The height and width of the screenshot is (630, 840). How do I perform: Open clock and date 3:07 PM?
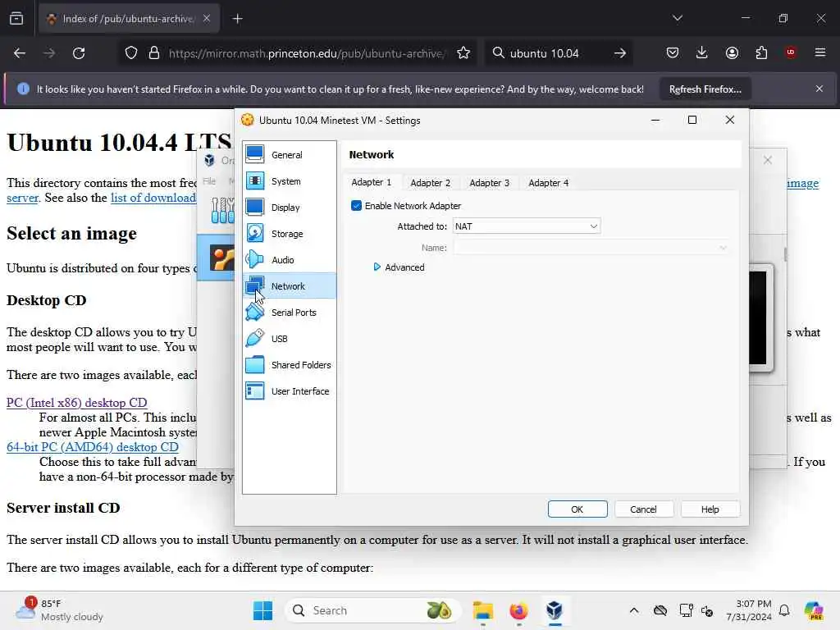[x=748, y=610]
